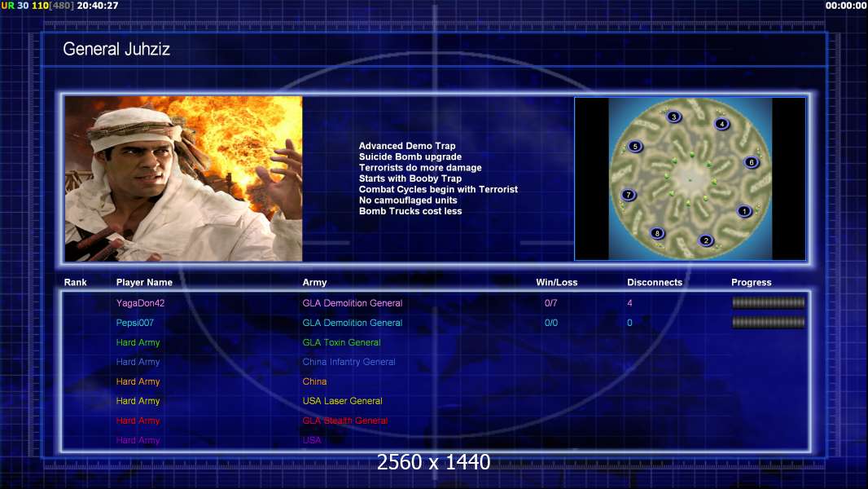Click USA Laser General army entry
This screenshot has height=489, width=868.
[342, 401]
